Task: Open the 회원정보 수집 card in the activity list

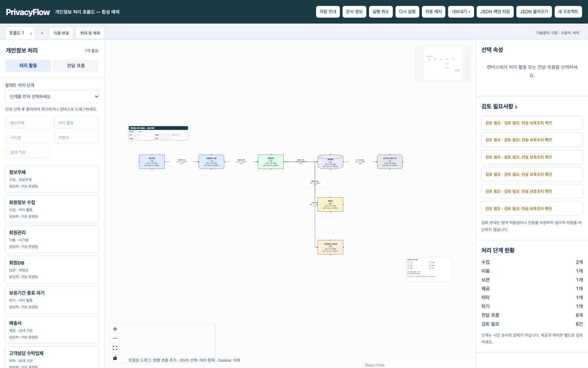Action: [52, 209]
